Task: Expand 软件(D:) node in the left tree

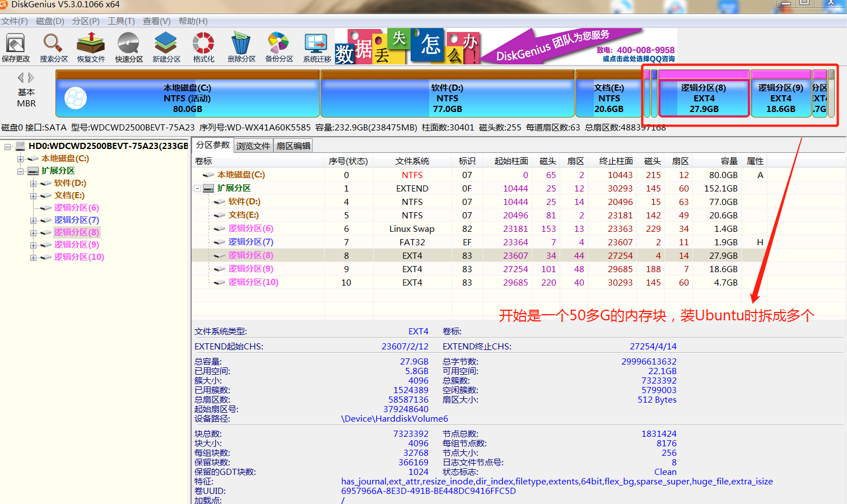Action: (33, 184)
